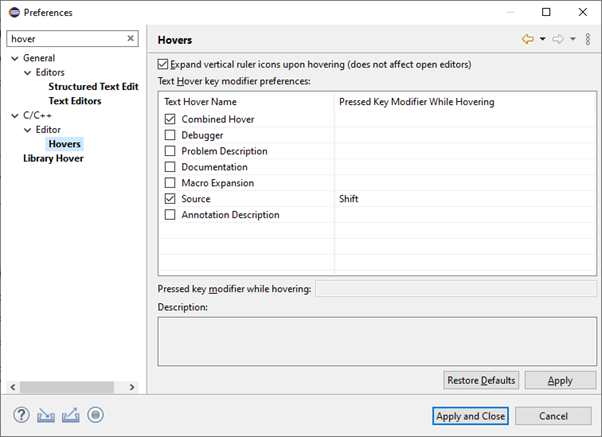Screen dimensions: 602x437
Task: Collapse the C/C++ tree node
Action: point(14,116)
